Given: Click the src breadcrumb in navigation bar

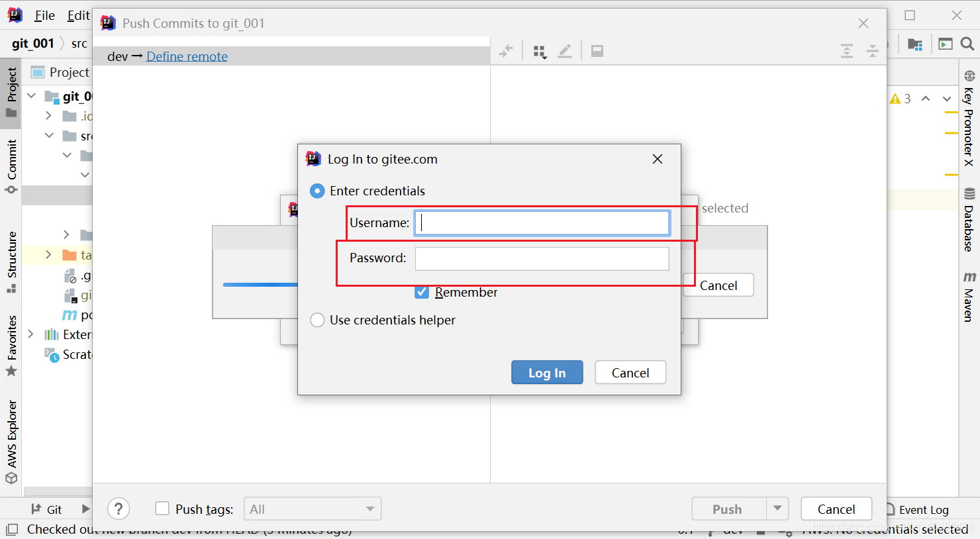Looking at the screenshot, I should click(79, 43).
